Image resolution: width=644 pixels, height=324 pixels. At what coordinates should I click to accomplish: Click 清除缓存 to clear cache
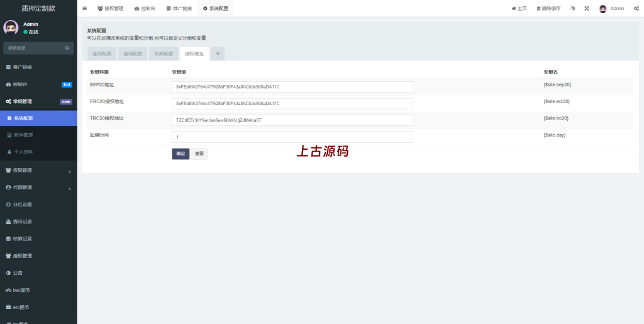548,8
